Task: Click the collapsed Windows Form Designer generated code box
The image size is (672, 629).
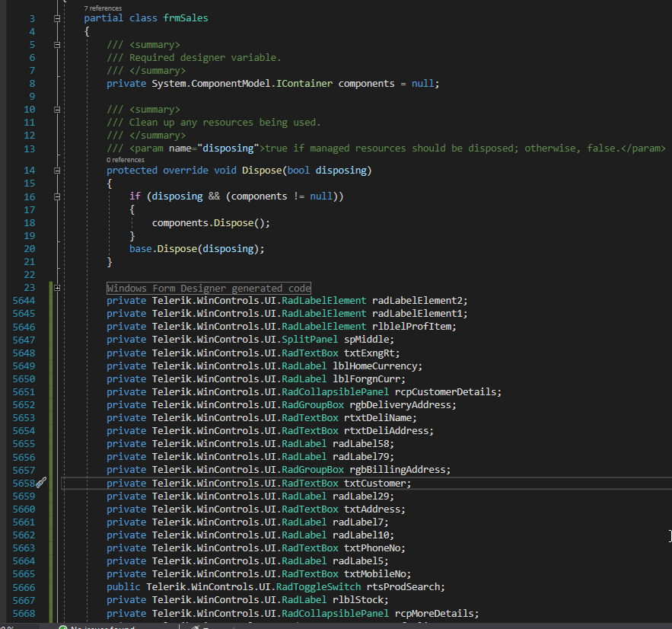Action: coord(209,288)
